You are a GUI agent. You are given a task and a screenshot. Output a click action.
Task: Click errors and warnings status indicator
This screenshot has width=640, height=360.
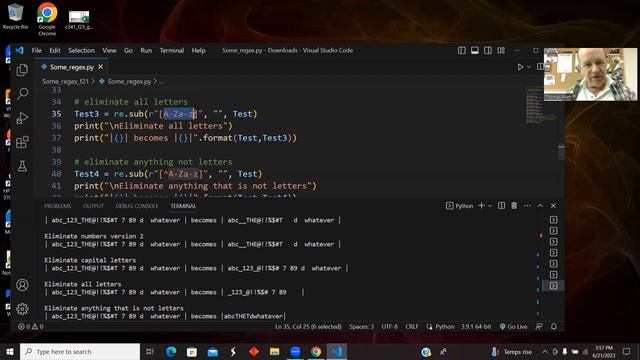coord(31,327)
